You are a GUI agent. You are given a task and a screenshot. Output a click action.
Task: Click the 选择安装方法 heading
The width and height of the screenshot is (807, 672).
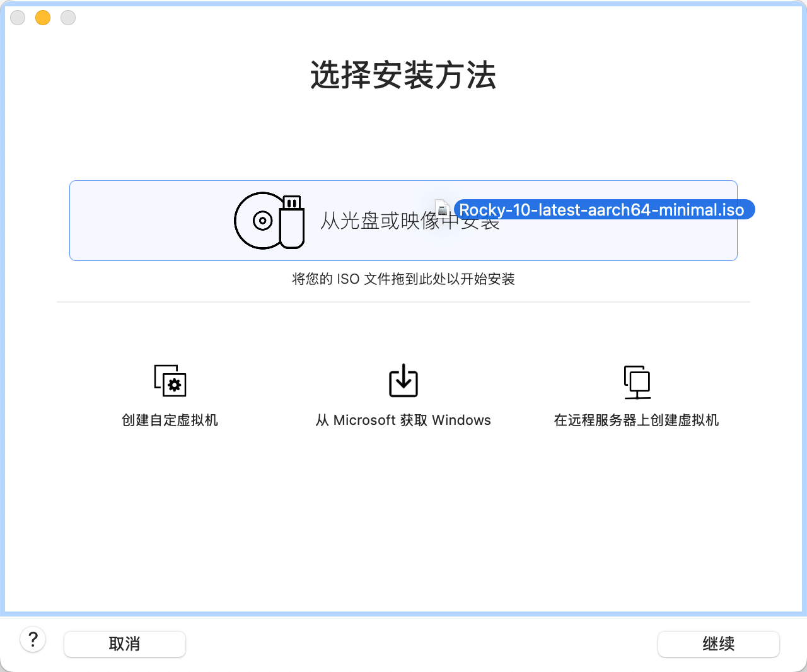[403, 76]
